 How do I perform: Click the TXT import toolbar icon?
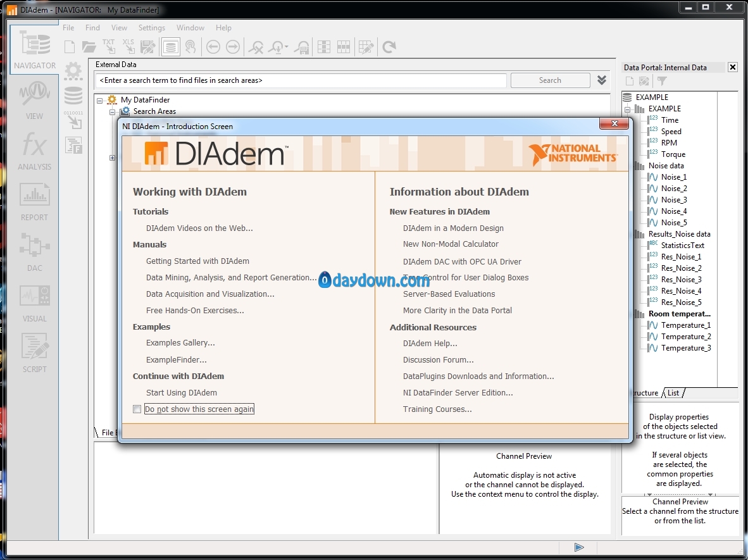[109, 47]
